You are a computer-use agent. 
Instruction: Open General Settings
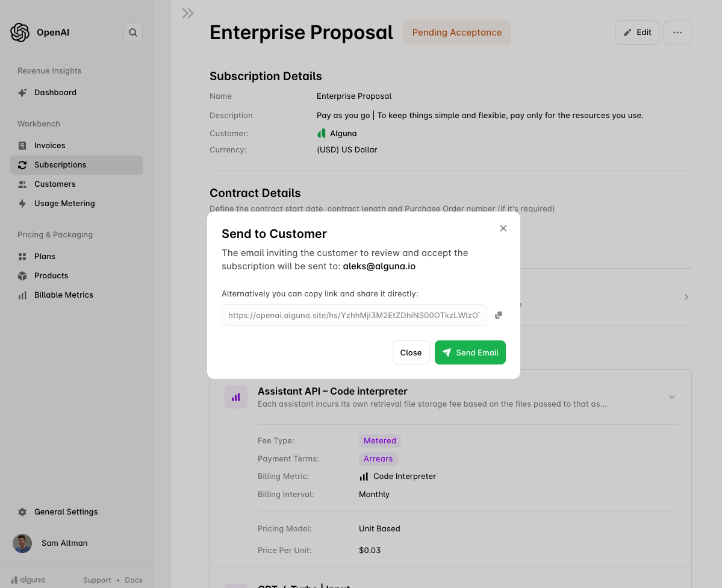pyautogui.click(x=76, y=512)
